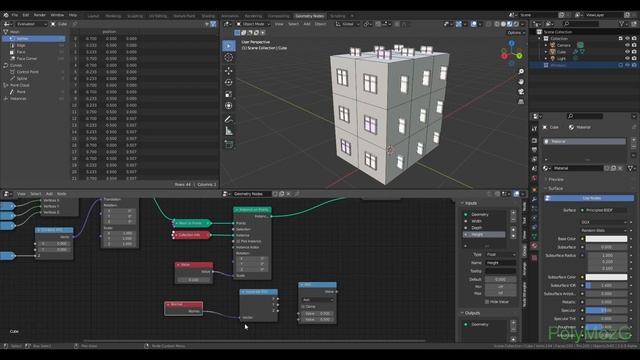Select the Move tool in the viewport toolbar

point(229,71)
